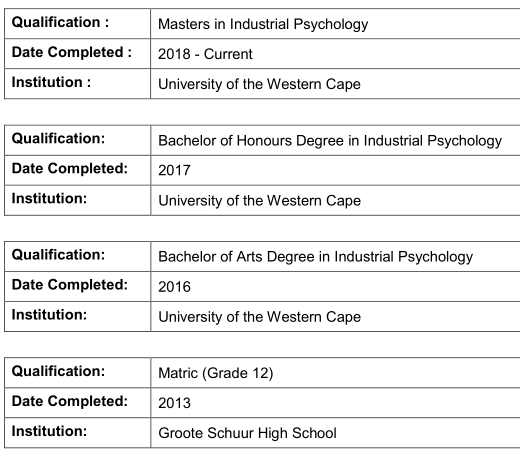Click University of the Western Cape under Arts
The image size is (520, 452).
point(335,317)
